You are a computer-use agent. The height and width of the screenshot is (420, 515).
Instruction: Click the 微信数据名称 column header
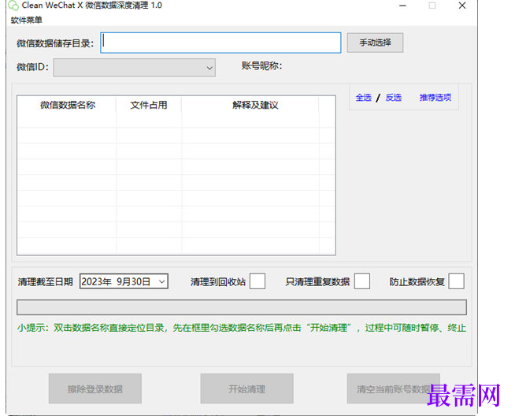click(x=67, y=105)
